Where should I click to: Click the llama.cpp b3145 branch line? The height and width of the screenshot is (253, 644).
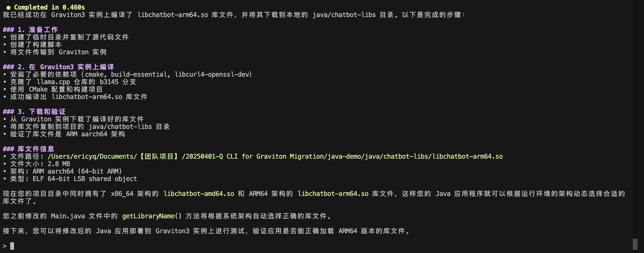click(73, 82)
